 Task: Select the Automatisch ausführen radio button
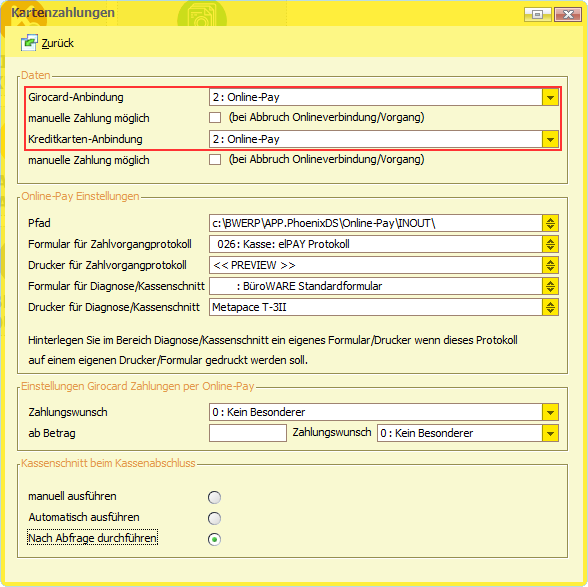tap(214, 518)
